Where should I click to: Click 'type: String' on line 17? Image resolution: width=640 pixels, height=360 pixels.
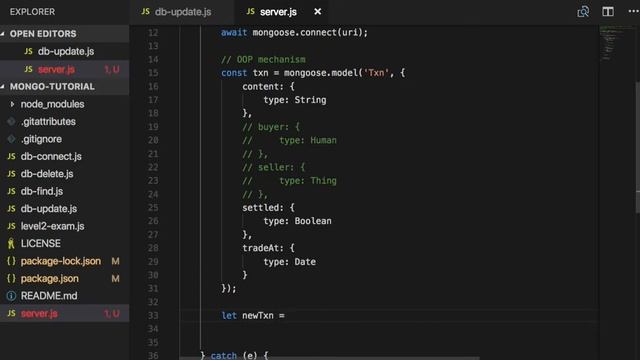pyautogui.click(x=295, y=100)
